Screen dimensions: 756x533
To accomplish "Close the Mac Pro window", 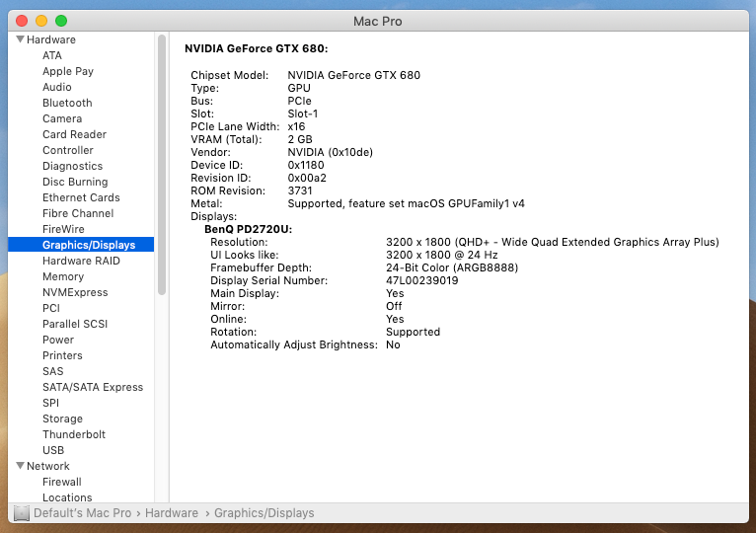I will (x=22, y=21).
